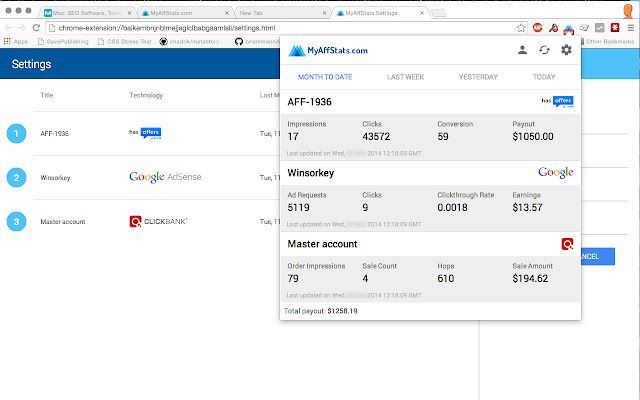Click the $1050.00 payout value
Viewport: 640px width, 400px height.
(533, 136)
